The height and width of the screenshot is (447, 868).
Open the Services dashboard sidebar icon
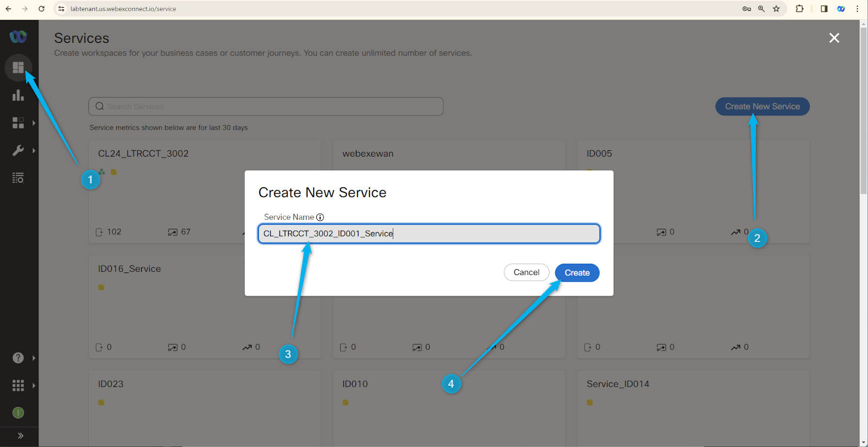click(x=18, y=67)
